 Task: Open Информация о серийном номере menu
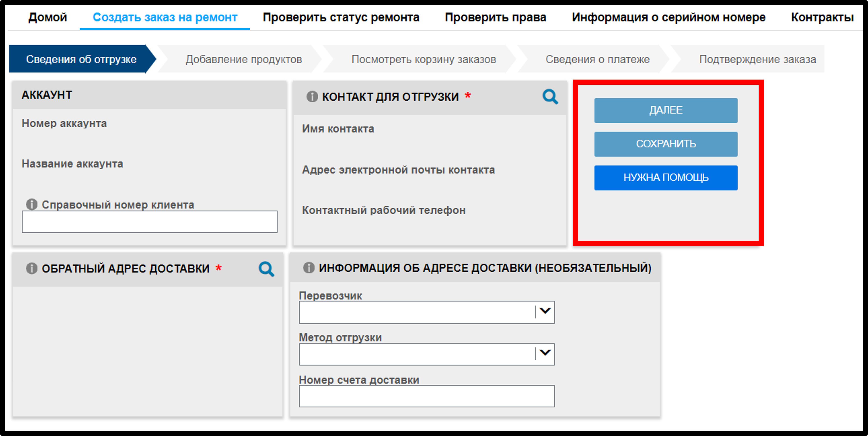[x=669, y=17]
